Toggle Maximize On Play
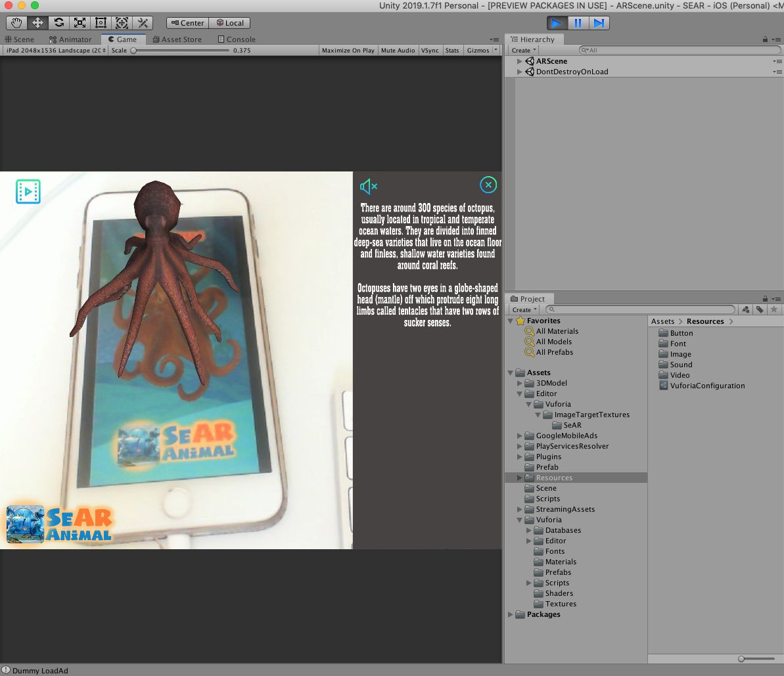 coord(348,51)
